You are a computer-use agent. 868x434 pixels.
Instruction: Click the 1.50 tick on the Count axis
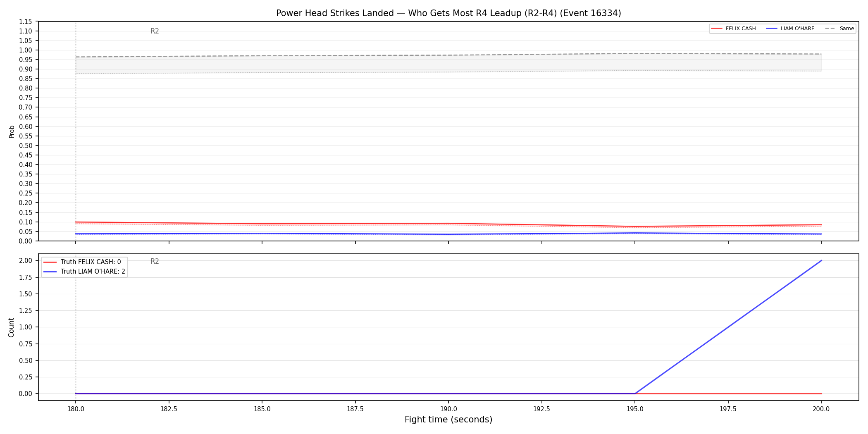[x=26, y=294]
